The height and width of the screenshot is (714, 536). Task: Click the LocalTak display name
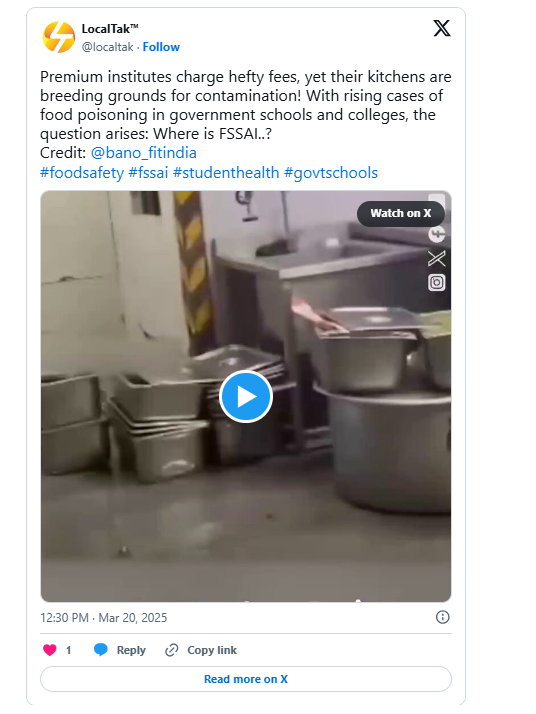click(x=110, y=29)
